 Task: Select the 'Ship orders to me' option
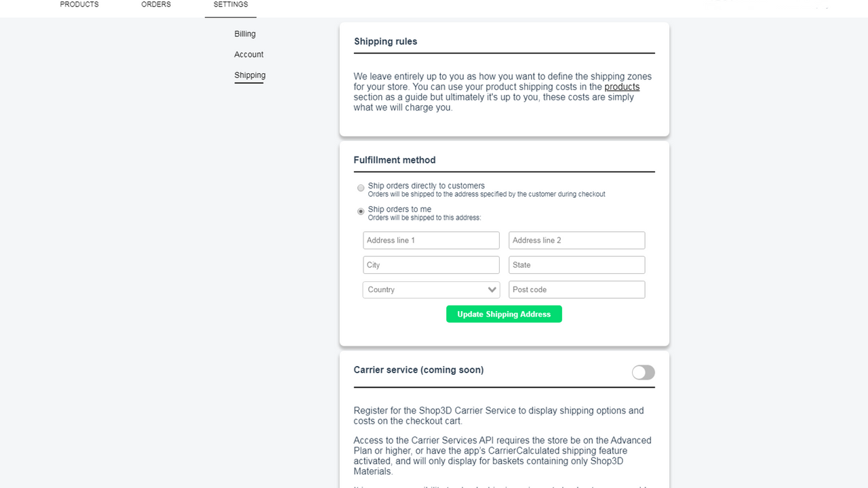click(361, 211)
